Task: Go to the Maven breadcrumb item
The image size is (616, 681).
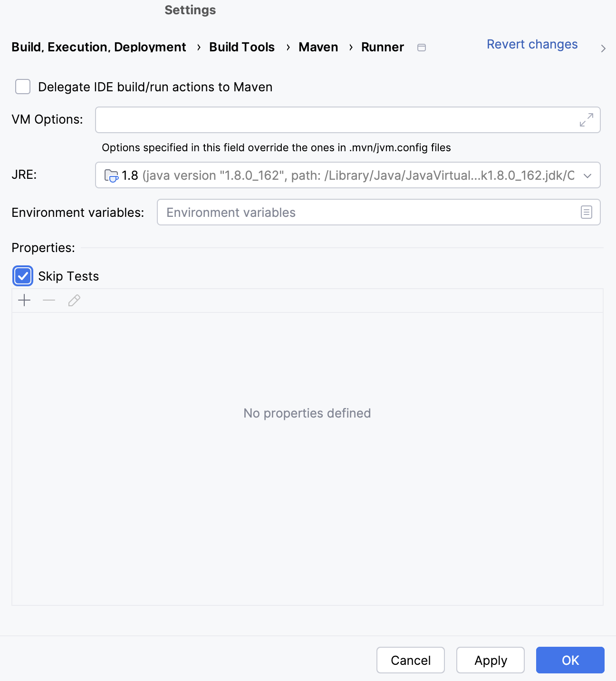Action: pos(318,47)
